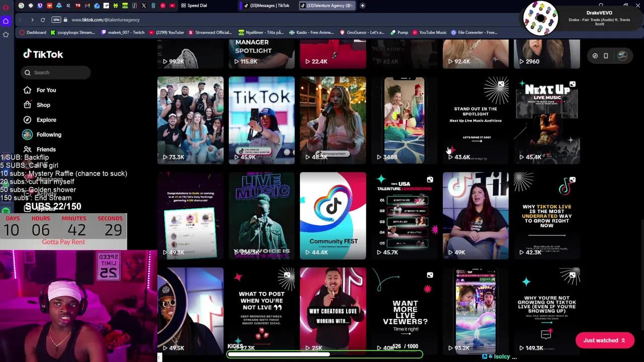Go forward in browser history

click(32, 20)
